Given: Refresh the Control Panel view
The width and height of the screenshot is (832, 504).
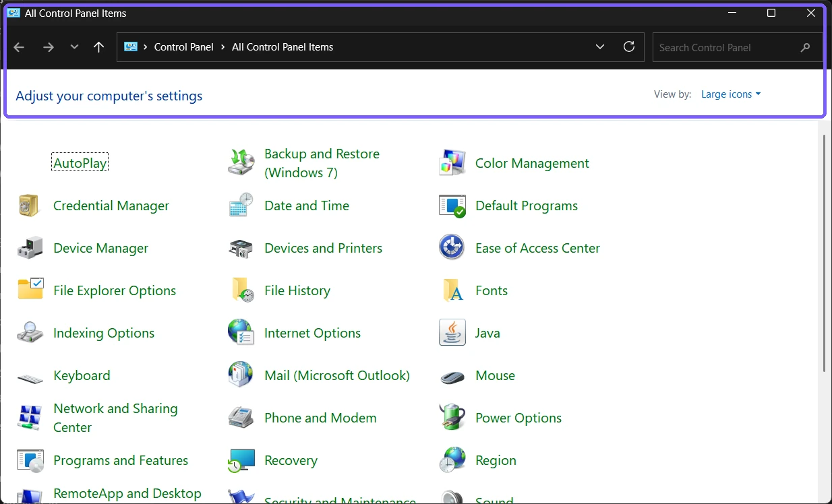Looking at the screenshot, I should click(629, 46).
